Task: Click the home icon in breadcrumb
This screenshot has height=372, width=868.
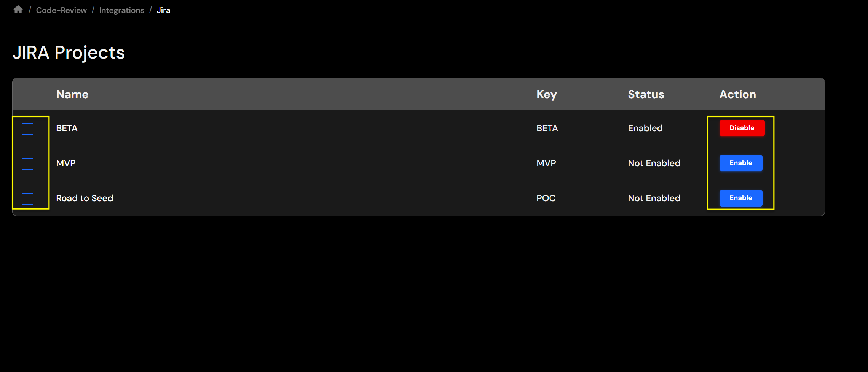Action: 18,10
